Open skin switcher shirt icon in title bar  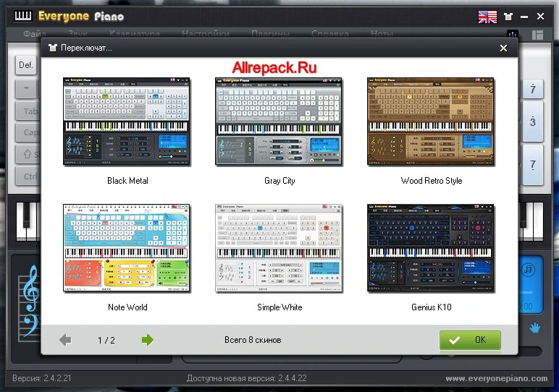pyautogui.click(x=508, y=17)
